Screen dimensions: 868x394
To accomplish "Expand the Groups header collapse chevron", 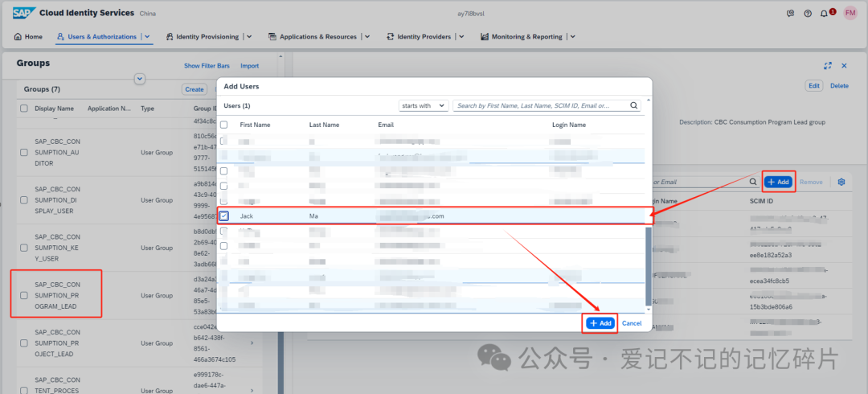I will pos(140,80).
